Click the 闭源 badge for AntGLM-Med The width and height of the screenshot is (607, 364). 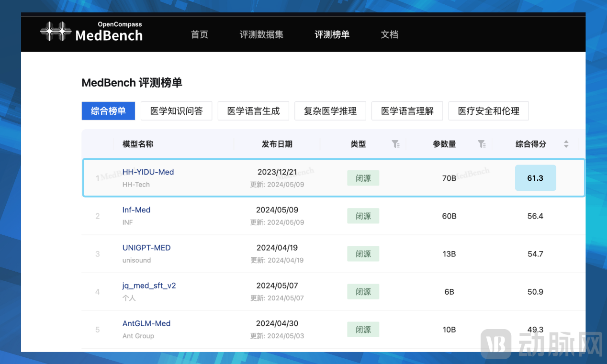pyautogui.click(x=363, y=329)
